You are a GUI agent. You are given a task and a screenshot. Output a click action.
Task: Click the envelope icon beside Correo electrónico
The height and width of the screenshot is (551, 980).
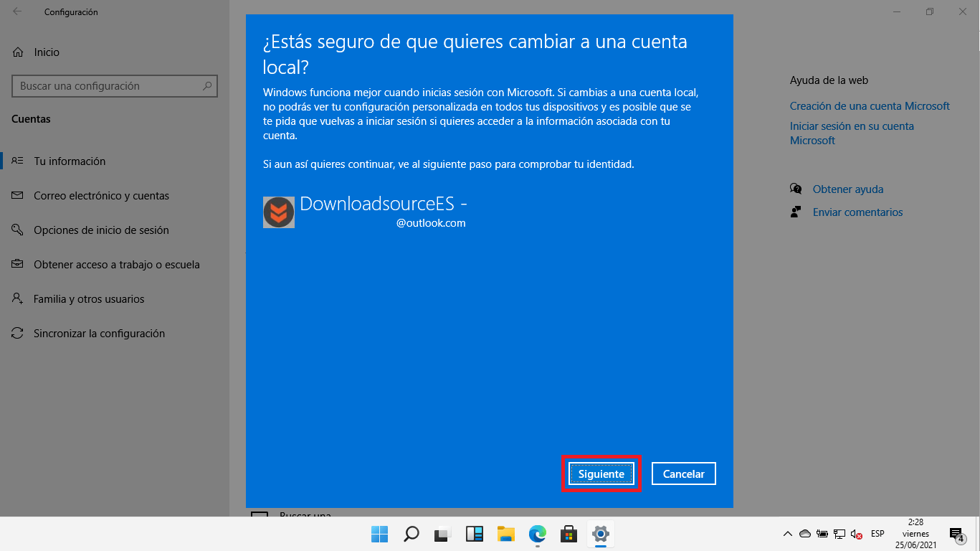coord(18,196)
